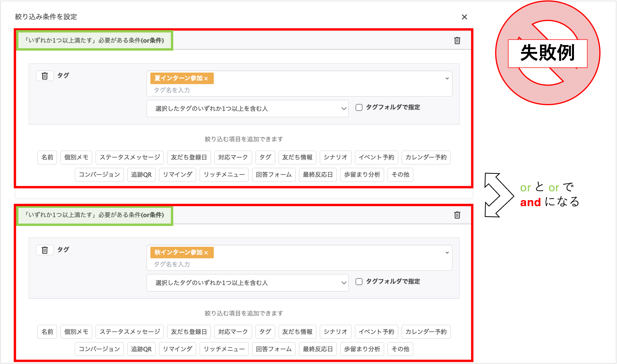Image resolution: width=617 pixels, height=364 pixels.
Task: Close the 絞り込み条件を設定 dialog
Action: (465, 17)
